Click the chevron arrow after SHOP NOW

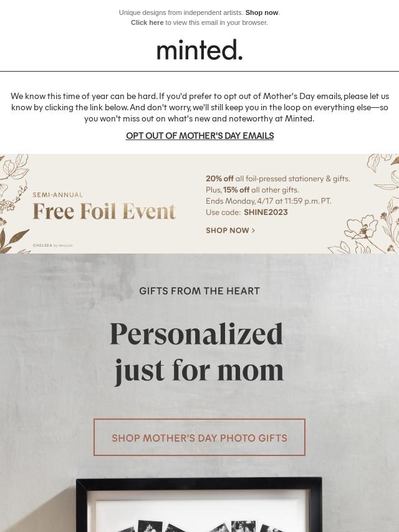click(253, 230)
